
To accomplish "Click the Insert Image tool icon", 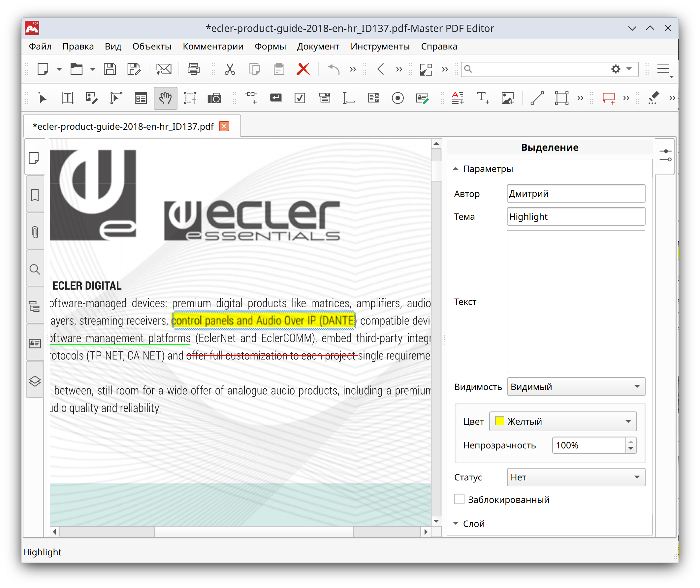I will pos(508,98).
